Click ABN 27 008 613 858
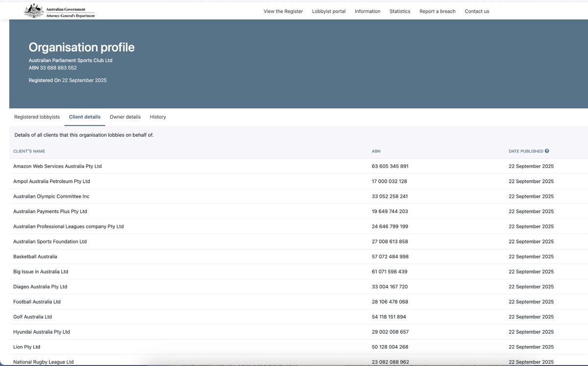The image size is (588, 366). pyautogui.click(x=390, y=242)
